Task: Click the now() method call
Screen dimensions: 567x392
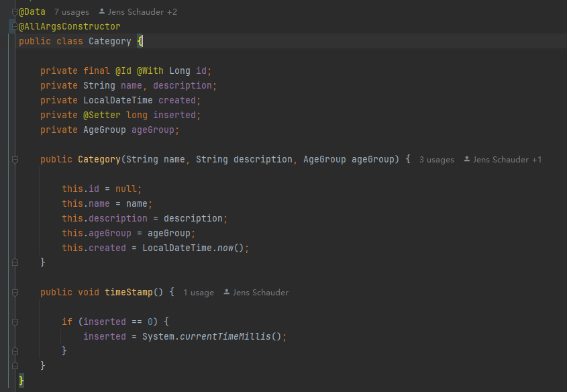Action: [230, 248]
